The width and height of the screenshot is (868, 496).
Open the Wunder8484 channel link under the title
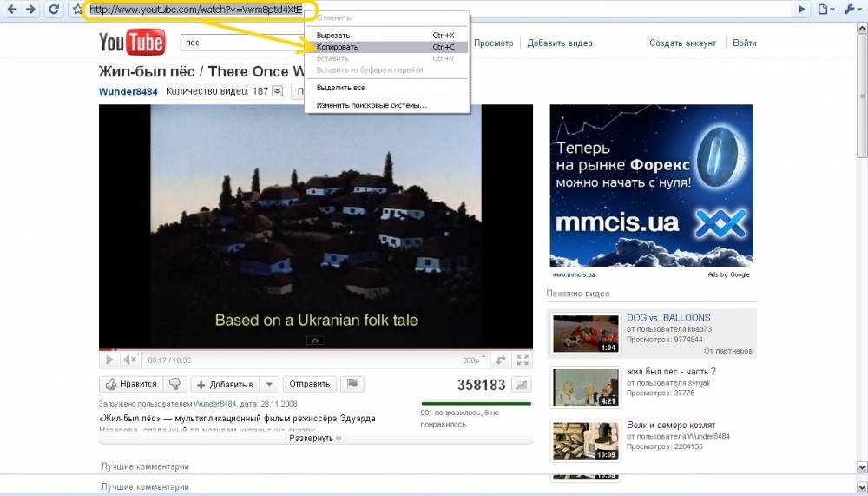(128, 91)
